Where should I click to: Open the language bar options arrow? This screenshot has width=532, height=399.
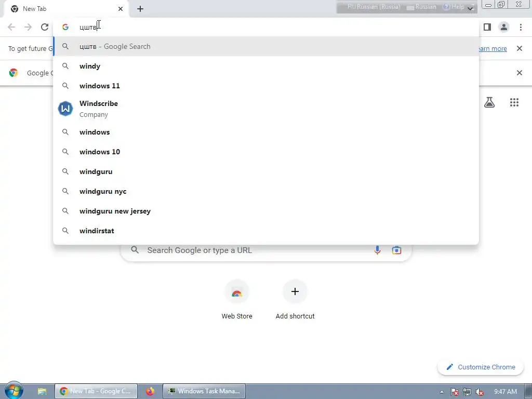[471, 8]
